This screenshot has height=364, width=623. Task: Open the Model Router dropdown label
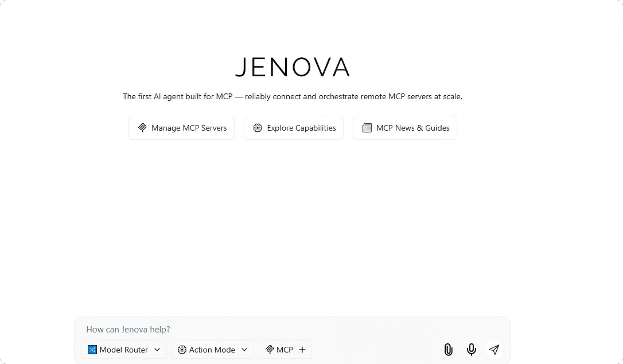pyautogui.click(x=123, y=350)
